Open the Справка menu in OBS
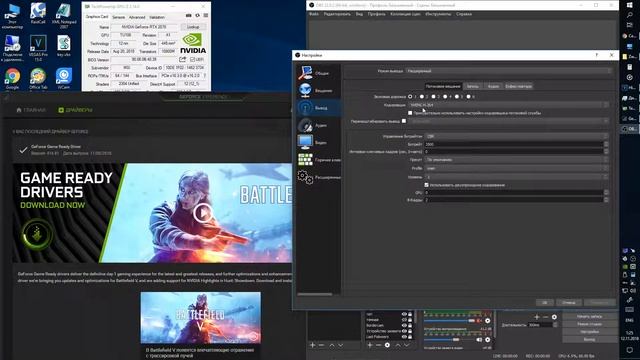This screenshot has height=360, width=640. tap(464, 14)
